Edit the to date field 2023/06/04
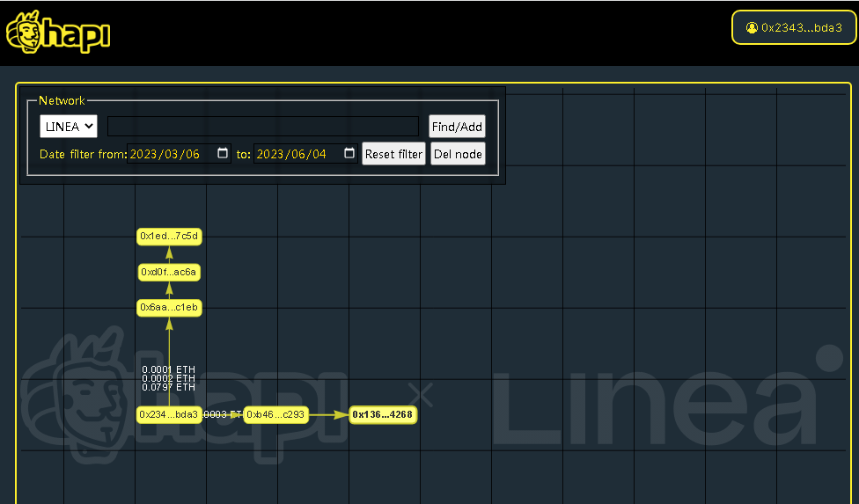This screenshot has width=859, height=504. tap(305, 154)
